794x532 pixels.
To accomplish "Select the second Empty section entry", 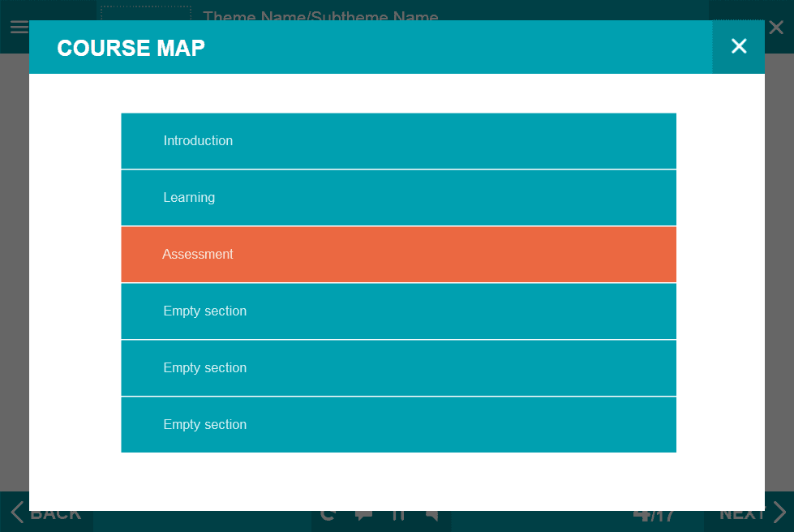I will tap(398, 368).
